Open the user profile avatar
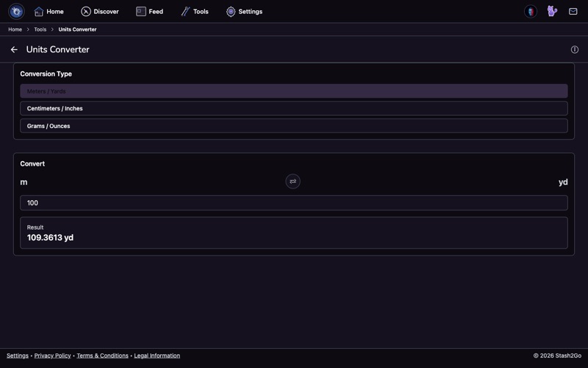The height and width of the screenshot is (368, 588). point(531,12)
